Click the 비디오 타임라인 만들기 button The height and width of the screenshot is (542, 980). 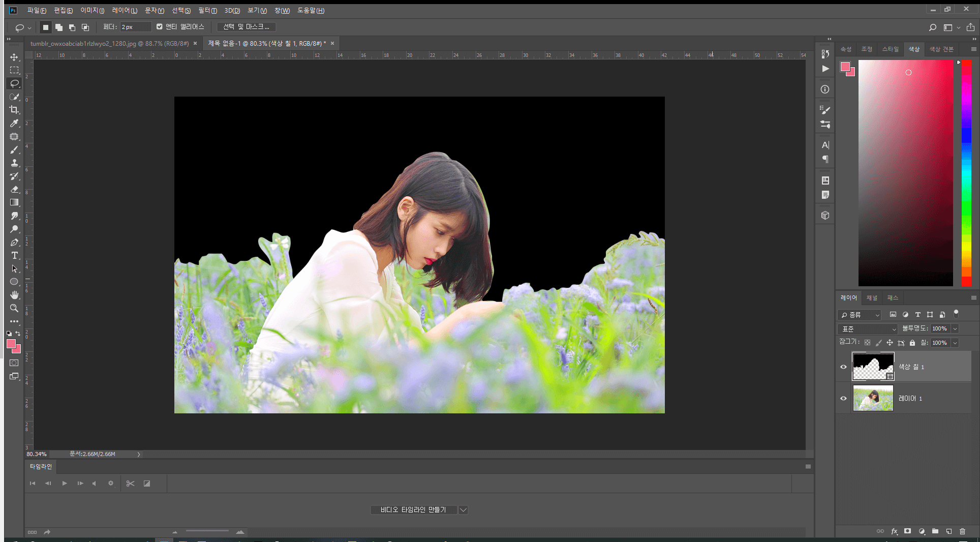point(413,510)
